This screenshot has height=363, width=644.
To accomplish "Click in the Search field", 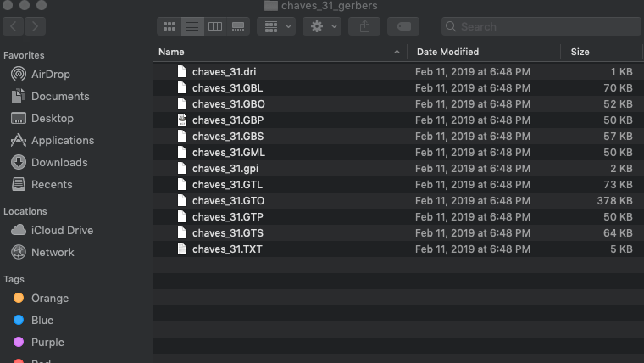I will [x=542, y=26].
